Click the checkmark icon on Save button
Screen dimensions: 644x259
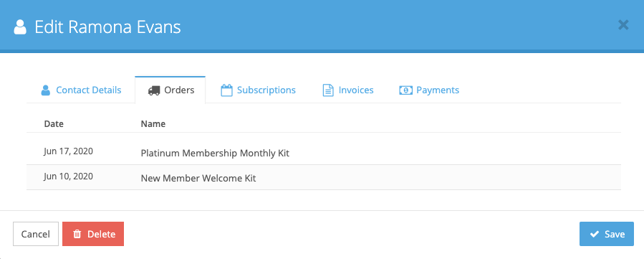(595, 235)
